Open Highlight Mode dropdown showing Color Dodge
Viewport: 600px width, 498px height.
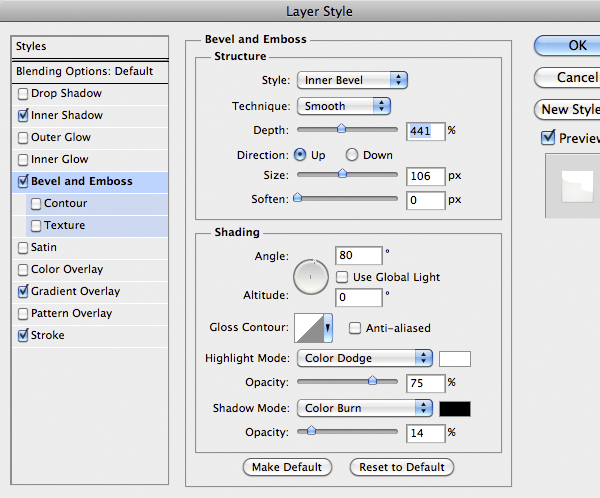pyautogui.click(x=364, y=358)
